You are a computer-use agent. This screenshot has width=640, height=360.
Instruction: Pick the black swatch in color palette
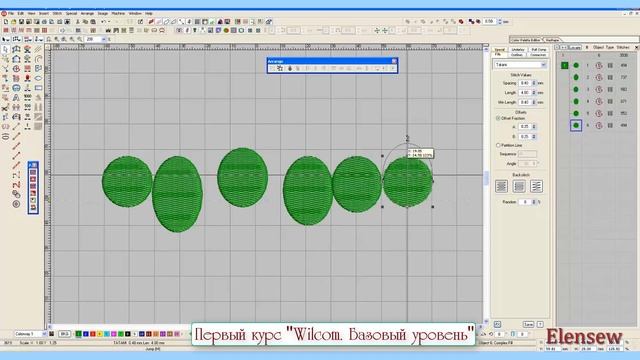click(x=128, y=334)
